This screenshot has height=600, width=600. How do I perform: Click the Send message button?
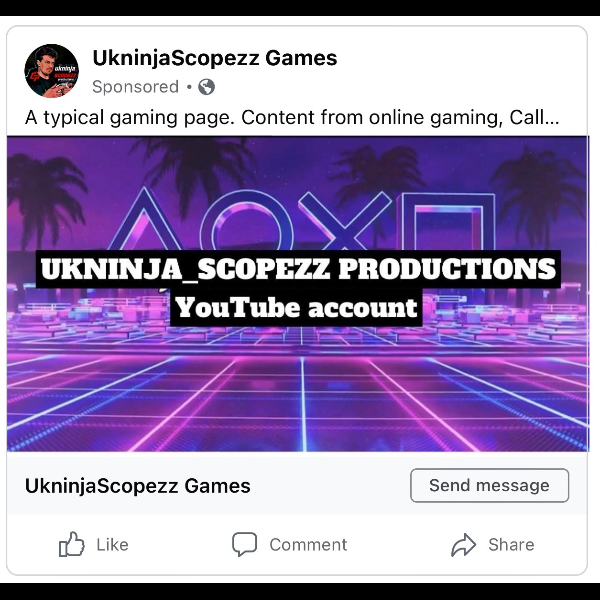[489, 485]
